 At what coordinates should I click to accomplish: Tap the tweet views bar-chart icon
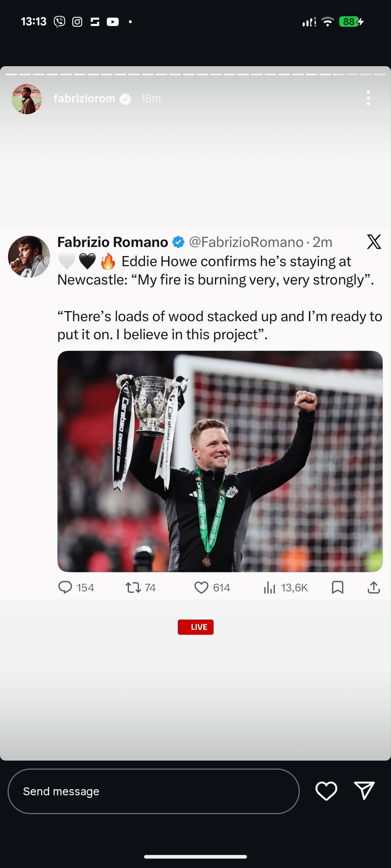(270, 588)
